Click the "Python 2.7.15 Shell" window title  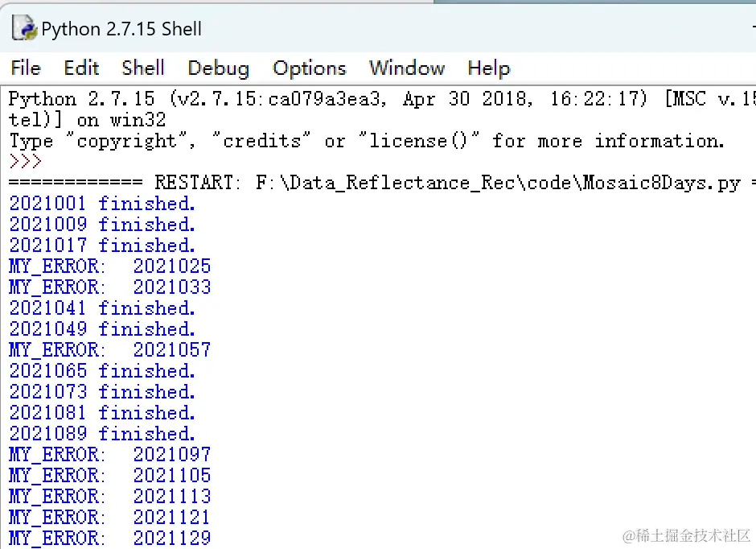(121, 29)
